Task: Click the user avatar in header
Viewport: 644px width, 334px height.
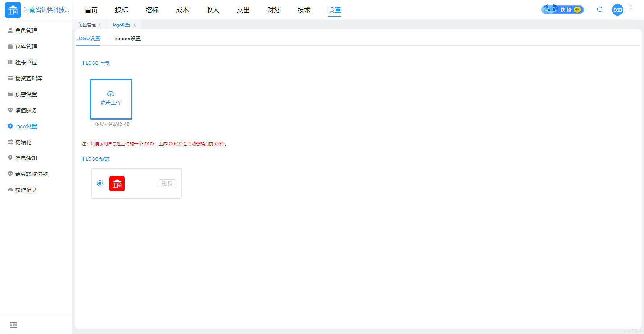Action: point(617,10)
